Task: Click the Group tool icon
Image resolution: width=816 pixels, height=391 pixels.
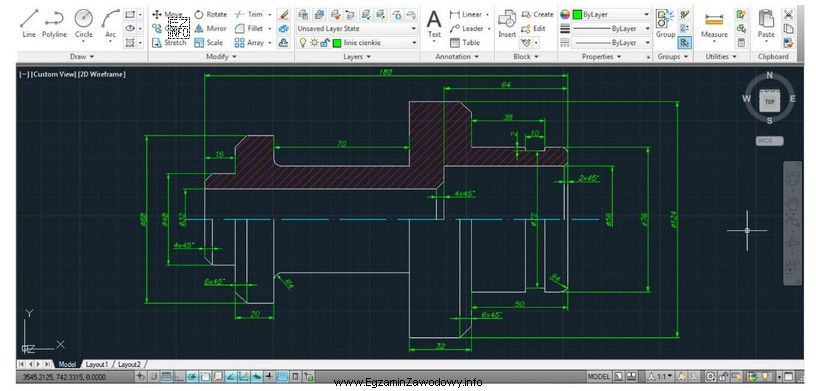Action: point(665,24)
